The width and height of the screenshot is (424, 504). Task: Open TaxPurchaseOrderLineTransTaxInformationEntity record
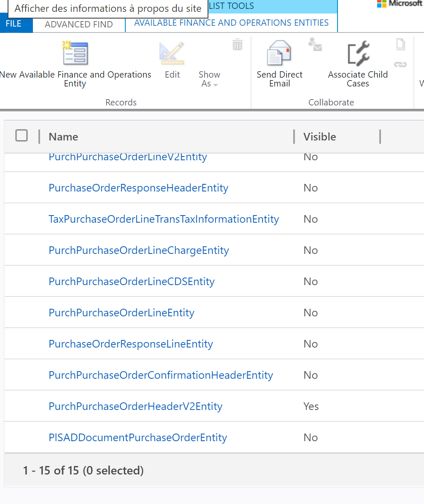(164, 219)
